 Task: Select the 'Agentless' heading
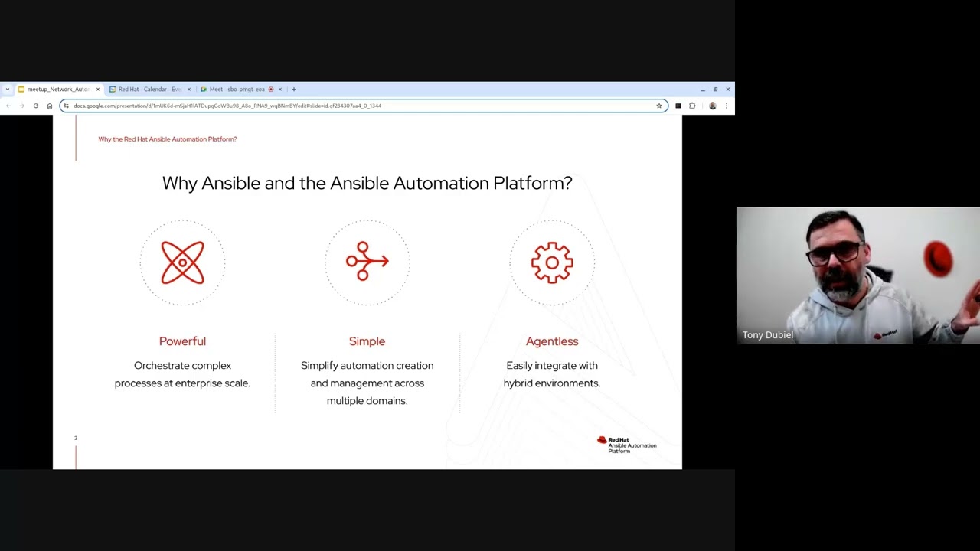pyautogui.click(x=552, y=341)
